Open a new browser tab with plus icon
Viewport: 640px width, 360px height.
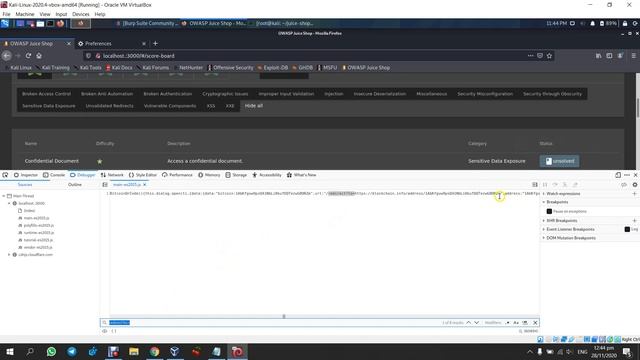click(x=155, y=43)
